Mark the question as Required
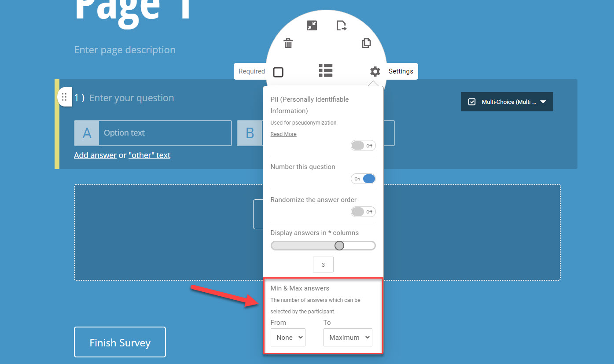 point(278,71)
